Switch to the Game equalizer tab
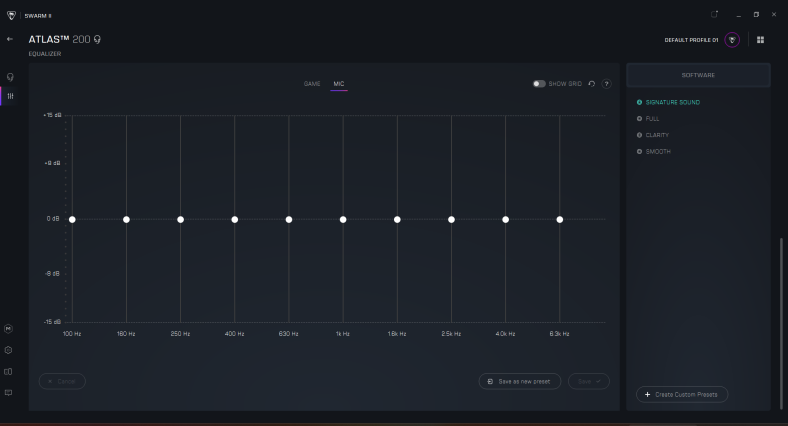The width and height of the screenshot is (788, 426). click(312, 84)
